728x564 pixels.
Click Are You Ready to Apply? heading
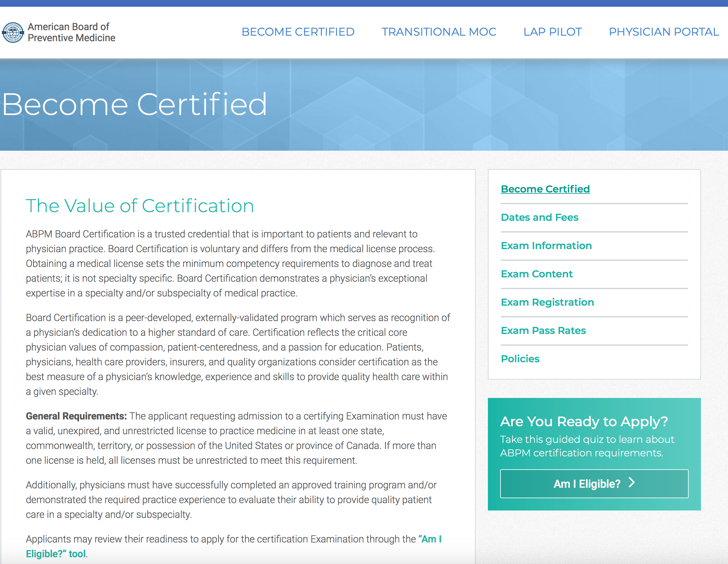(x=584, y=422)
